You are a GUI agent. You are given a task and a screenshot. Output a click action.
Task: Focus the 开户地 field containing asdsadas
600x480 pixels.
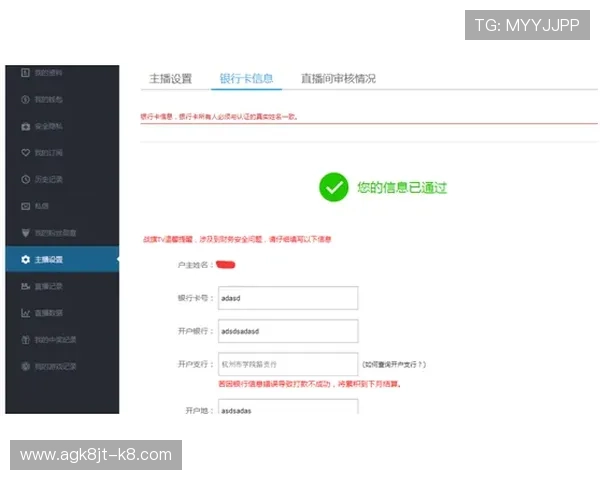pyautogui.click(x=288, y=407)
